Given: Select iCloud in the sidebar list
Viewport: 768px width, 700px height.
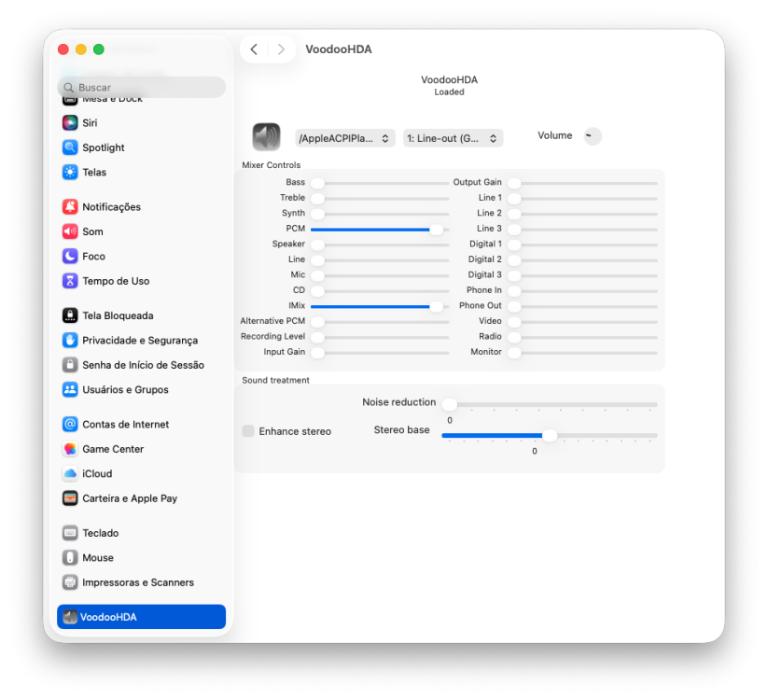Looking at the screenshot, I should (x=142, y=473).
